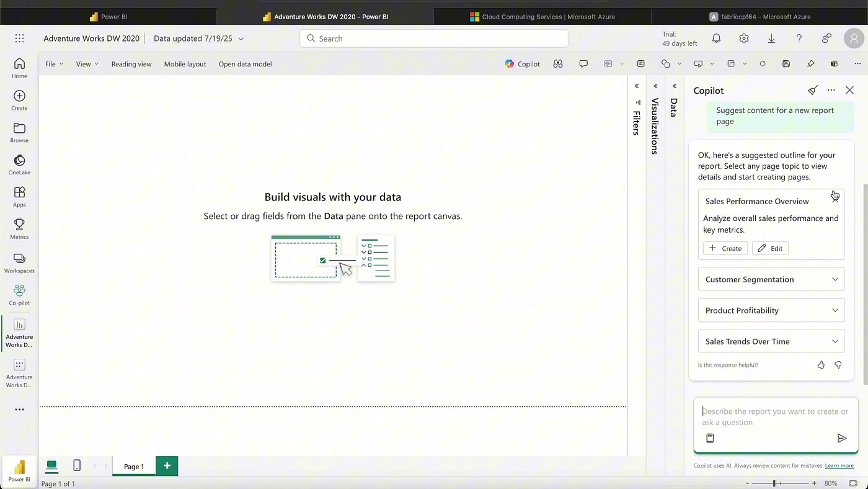The height and width of the screenshot is (489, 868).
Task: Open prompt guide icon in Copilot input
Action: pyautogui.click(x=711, y=438)
